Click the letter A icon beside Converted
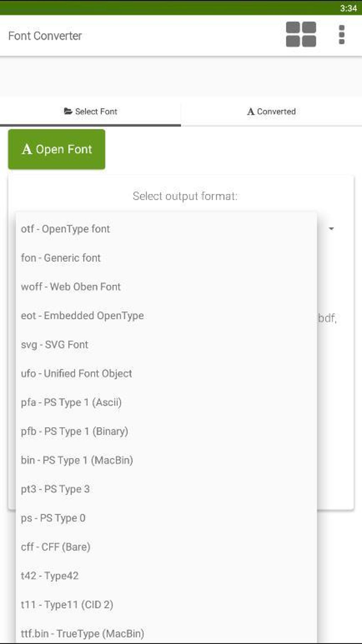Image resolution: width=362 pixels, height=644 pixels. pyautogui.click(x=251, y=112)
